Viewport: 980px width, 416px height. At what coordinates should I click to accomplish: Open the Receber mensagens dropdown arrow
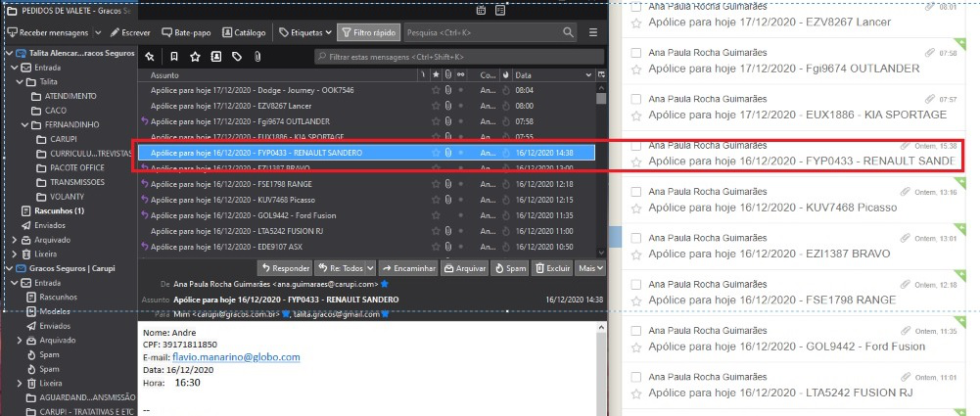click(x=98, y=32)
